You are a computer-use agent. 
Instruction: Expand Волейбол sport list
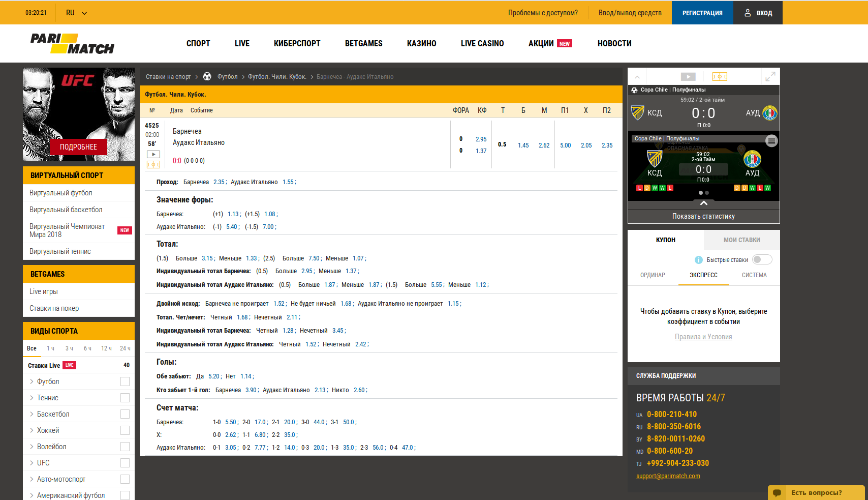coord(32,447)
